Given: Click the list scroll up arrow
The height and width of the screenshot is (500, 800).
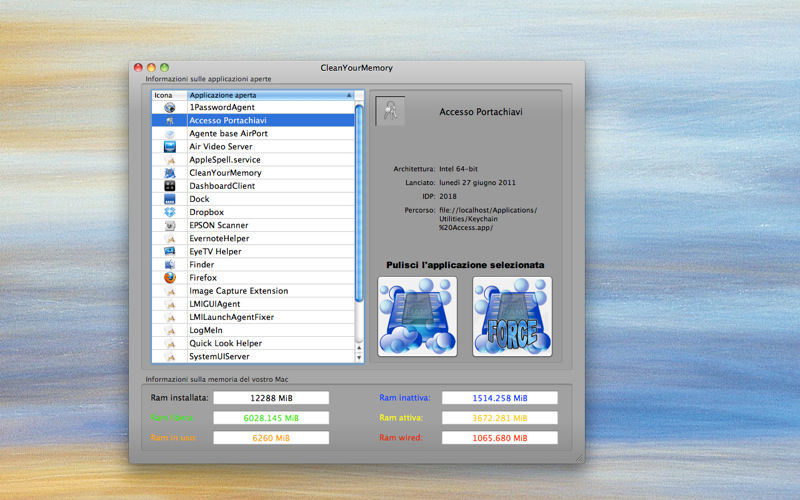Looking at the screenshot, I should 359,348.
